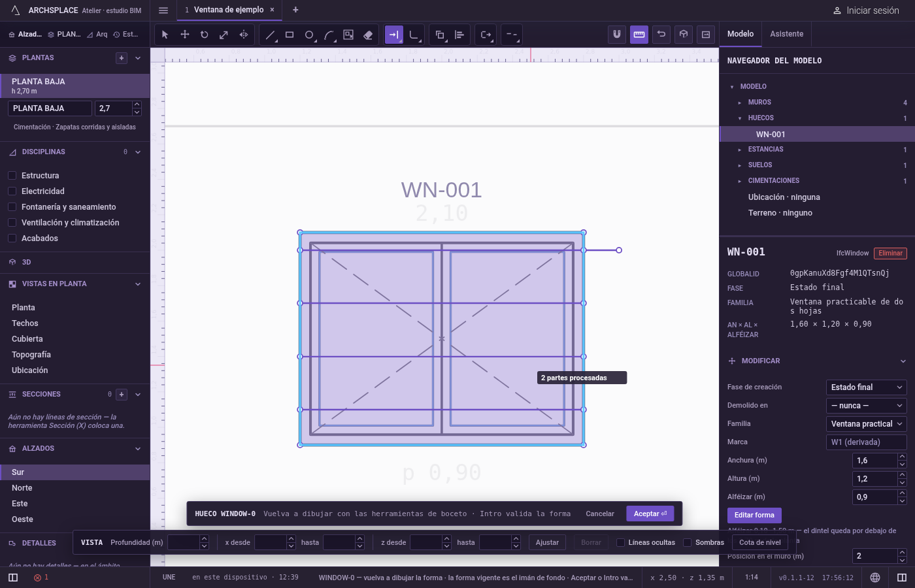This screenshot has height=588, width=915.
Task: Open the Fase de creación dropdown
Action: coord(867,387)
